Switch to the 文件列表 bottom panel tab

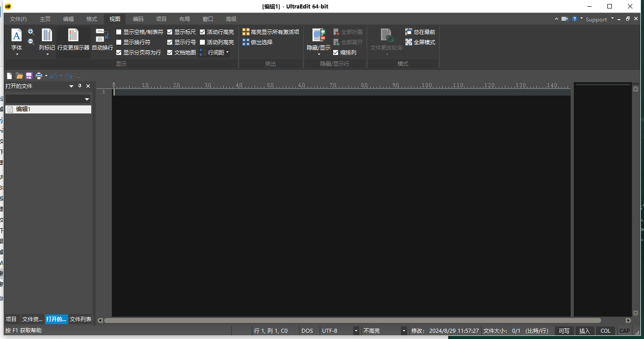[80, 319]
